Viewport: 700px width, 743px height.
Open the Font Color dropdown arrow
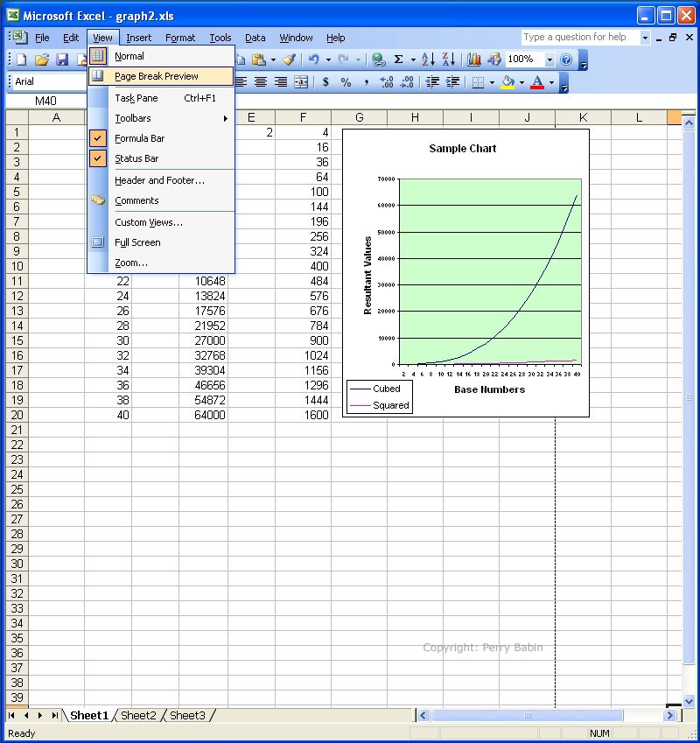[552, 83]
